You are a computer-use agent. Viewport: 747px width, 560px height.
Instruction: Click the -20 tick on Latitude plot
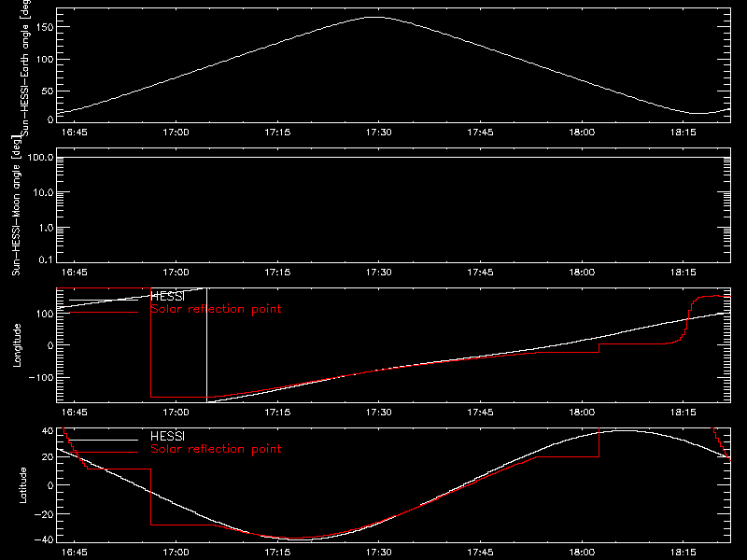tap(44, 514)
